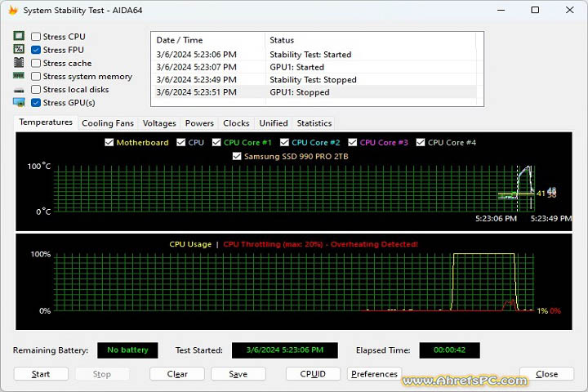
Task: Open the Voltages tab
Action: pyautogui.click(x=159, y=123)
